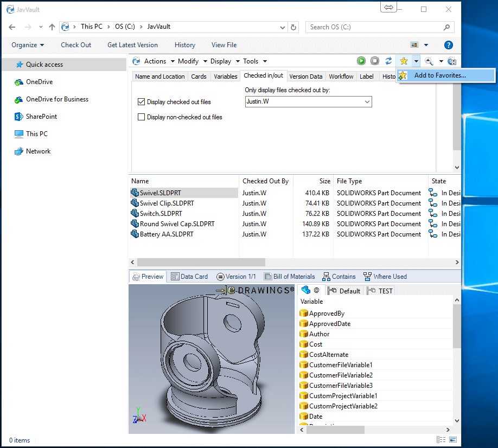The width and height of the screenshot is (498, 448).
Task: Open the Justin.W user combo box
Action: (x=308, y=101)
